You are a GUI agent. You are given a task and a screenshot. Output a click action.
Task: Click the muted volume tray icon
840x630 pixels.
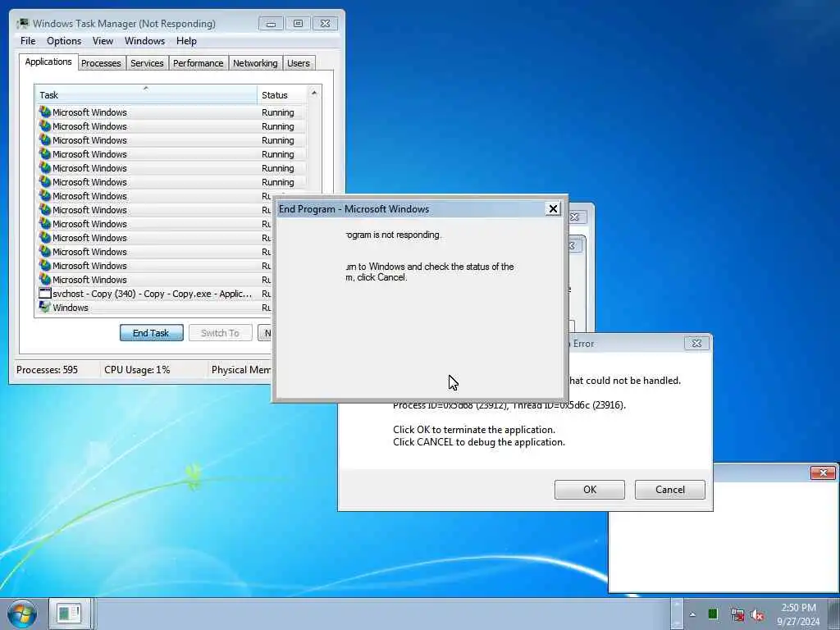(x=757, y=615)
